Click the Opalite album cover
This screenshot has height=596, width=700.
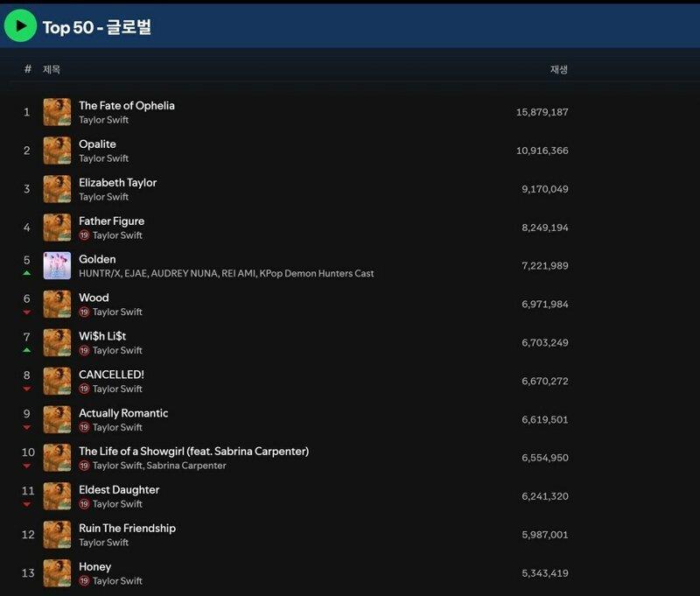tap(58, 151)
